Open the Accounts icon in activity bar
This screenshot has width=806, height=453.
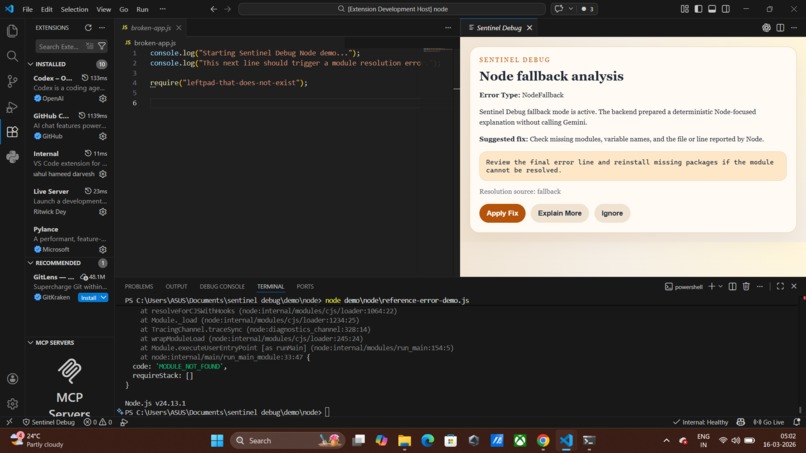[x=12, y=379]
